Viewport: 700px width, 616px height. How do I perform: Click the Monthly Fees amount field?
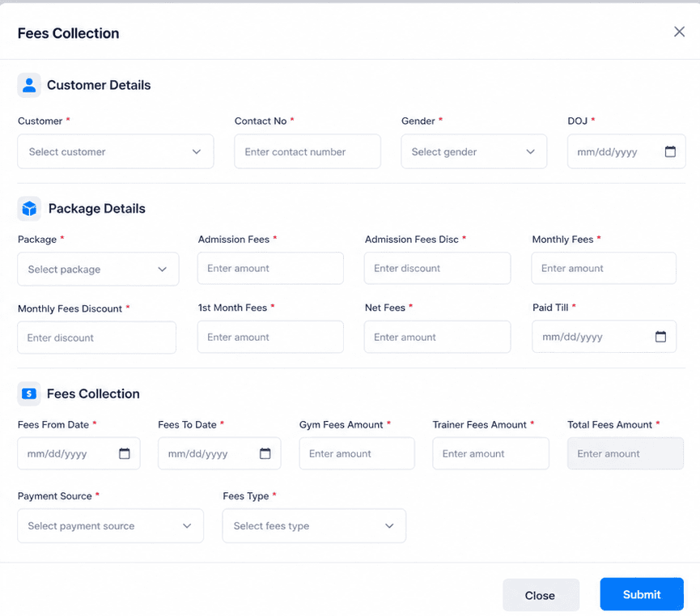tap(604, 268)
